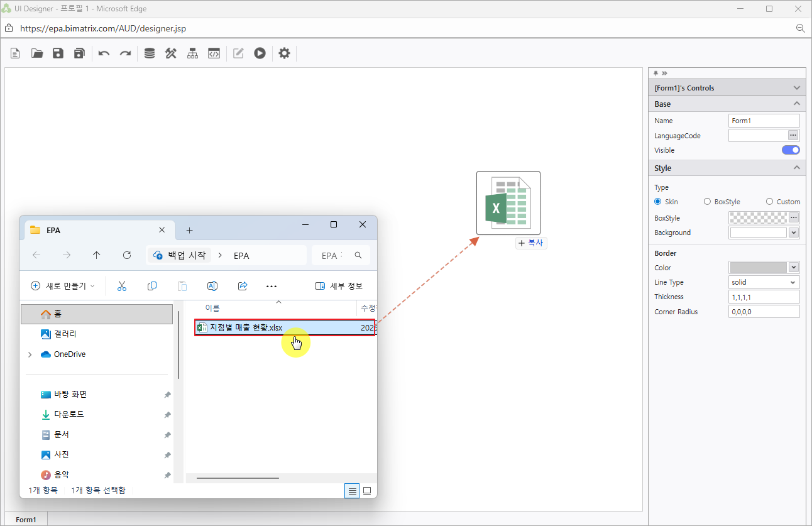This screenshot has width=812, height=526.
Task: Open the hierarchy tree toolbar icon
Action: 192,53
